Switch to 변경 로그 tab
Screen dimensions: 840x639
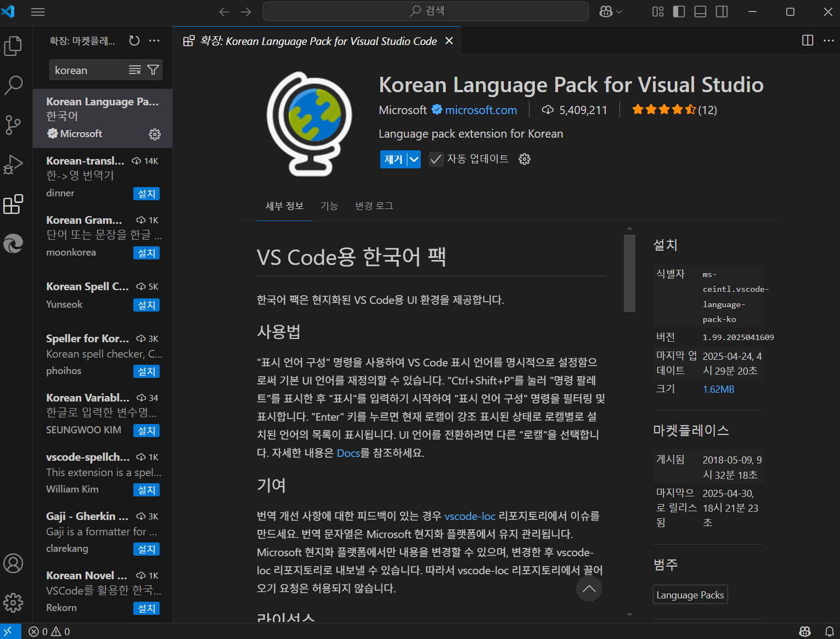click(374, 206)
